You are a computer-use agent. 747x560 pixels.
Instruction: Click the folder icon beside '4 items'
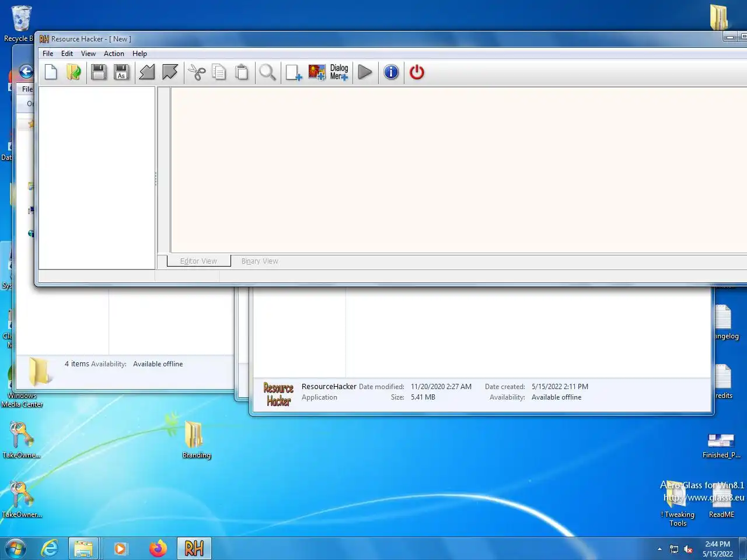40,371
